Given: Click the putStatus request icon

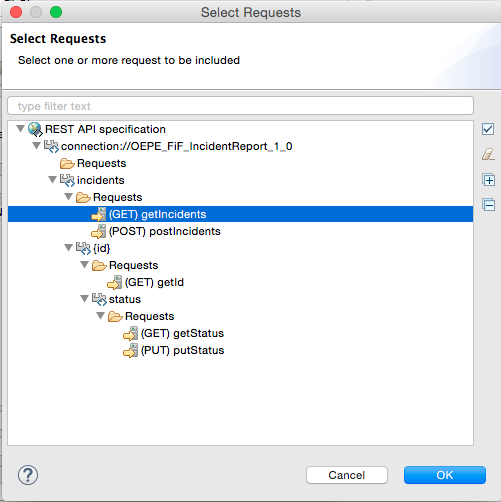Looking at the screenshot, I should tap(130, 350).
